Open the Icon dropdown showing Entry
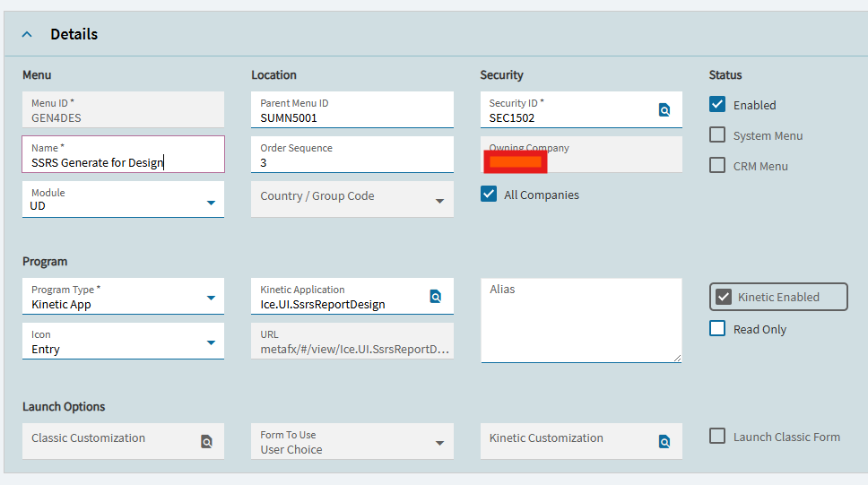The image size is (868, 485). click(211, 342)
